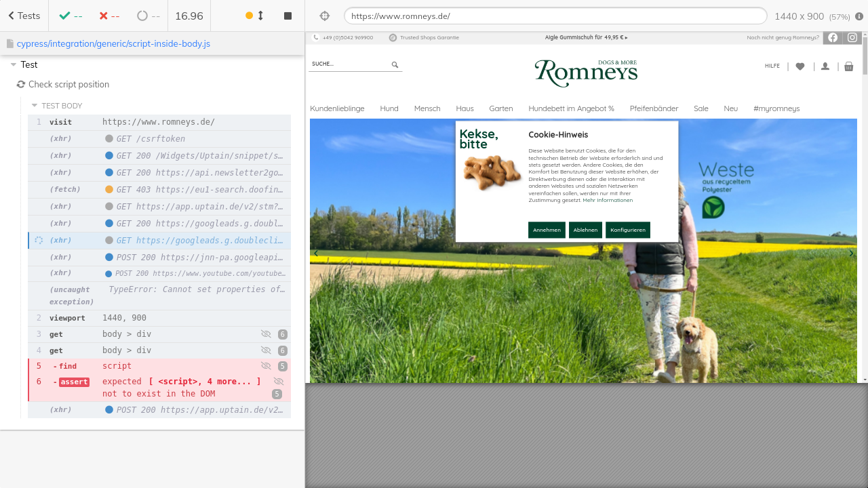This screenshot has width=868, height=488.
Task: Click the SUCHE search input field
Action: tap(349, 64)
